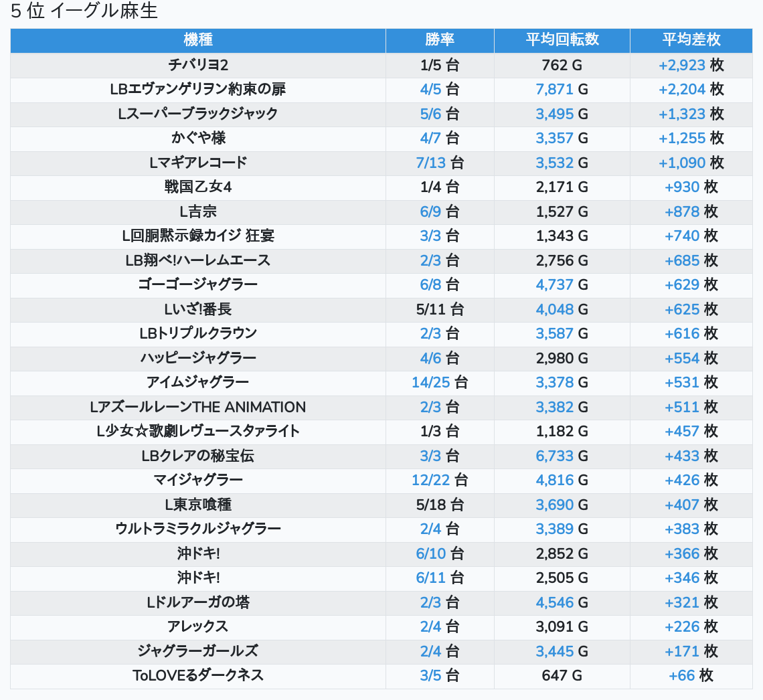Click Lスーパーブラックジャック in the table
Image resolution: width=763 pixels, height=700 pixels.
pos(198,114)
